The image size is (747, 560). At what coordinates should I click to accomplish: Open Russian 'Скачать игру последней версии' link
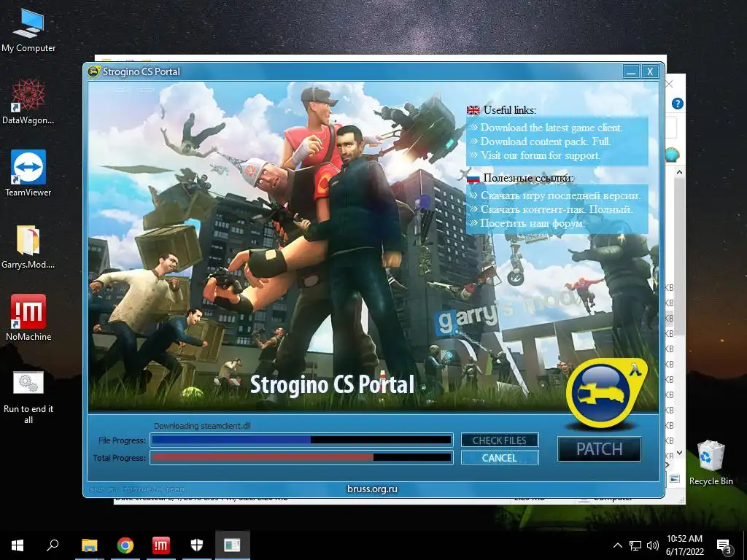[561, 195]
